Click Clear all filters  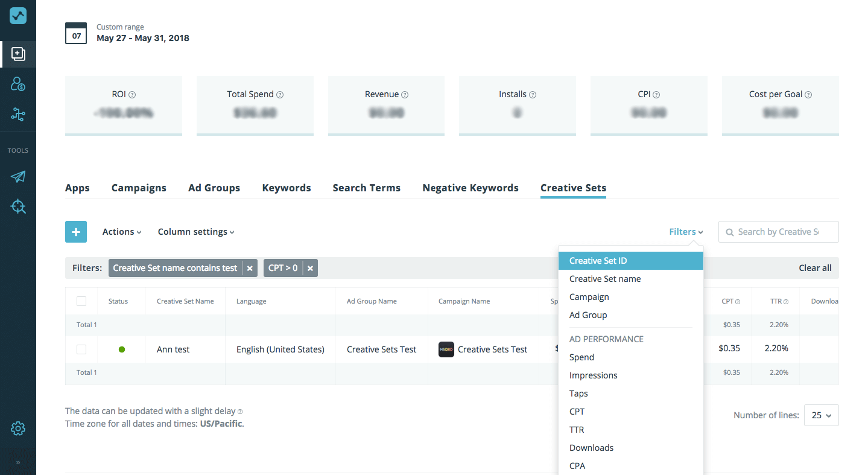coord(815,268)
